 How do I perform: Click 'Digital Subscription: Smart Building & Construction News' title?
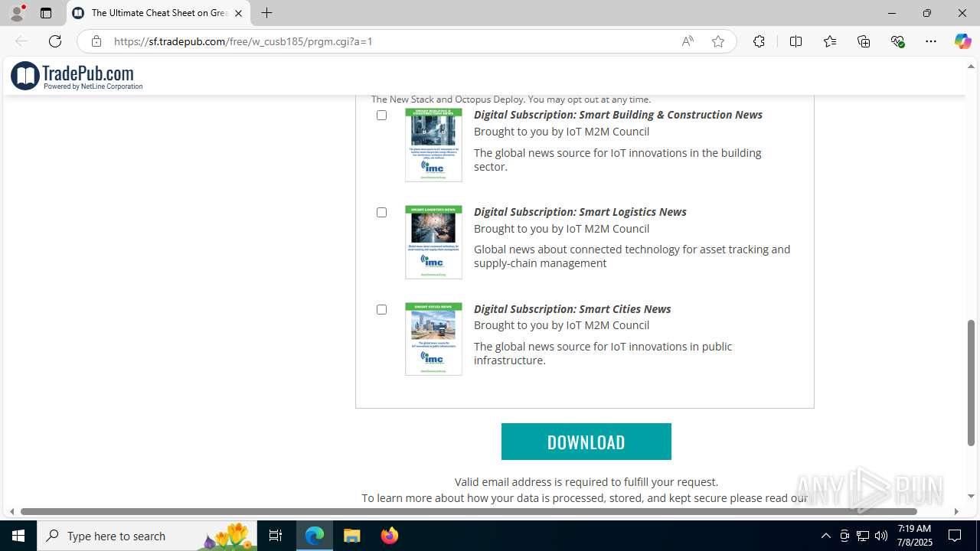[618, 115]
